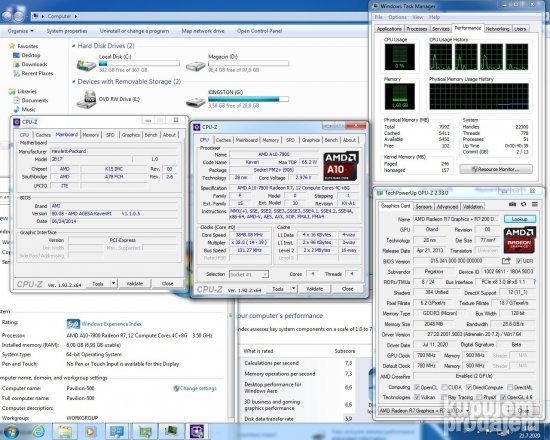The image size is (550, 440).
Task: Click the GPU-Z refresh icon
Action: [523, 204]
